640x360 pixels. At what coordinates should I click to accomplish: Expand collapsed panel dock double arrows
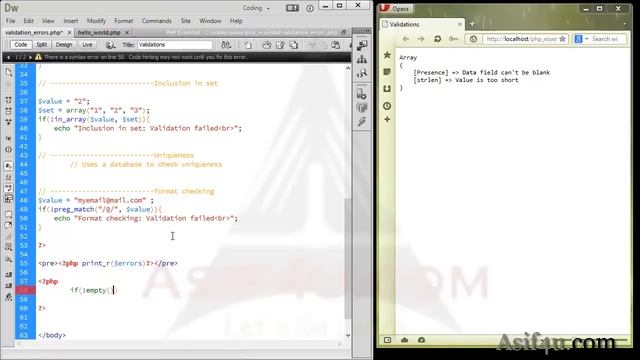[x=367, y=31]
